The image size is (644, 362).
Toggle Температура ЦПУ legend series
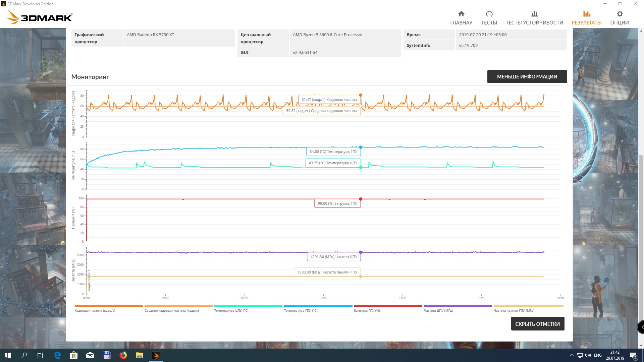[x=231, y=310]
